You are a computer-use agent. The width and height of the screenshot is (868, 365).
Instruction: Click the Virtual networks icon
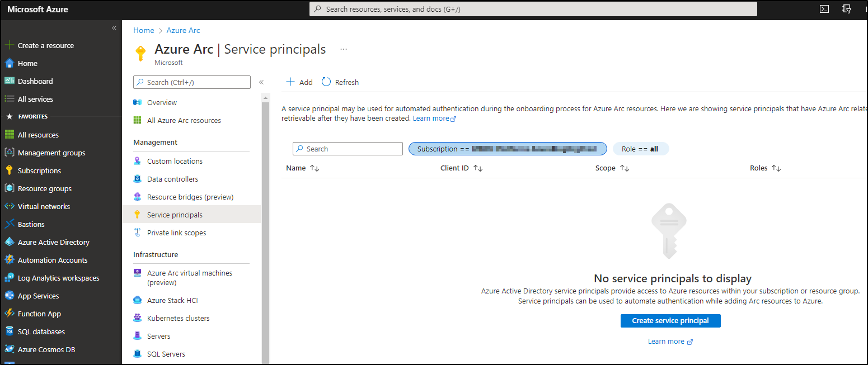pyautogui.click(x=9, y=206)
